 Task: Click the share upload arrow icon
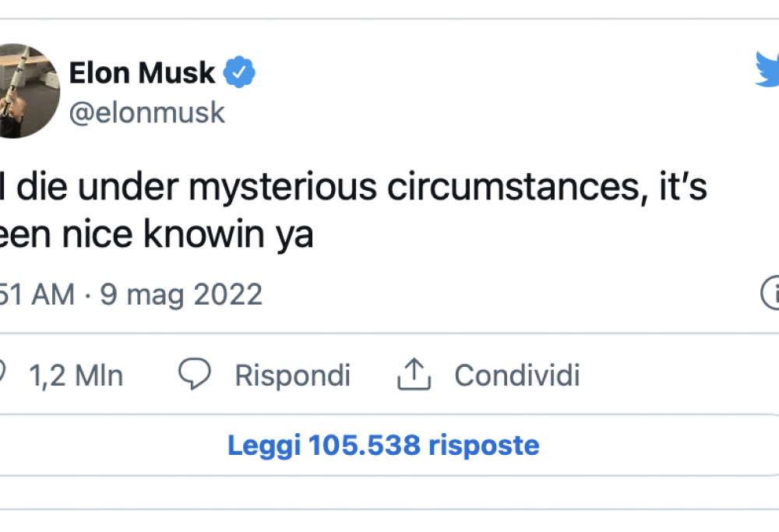click(x=413, y=374)
